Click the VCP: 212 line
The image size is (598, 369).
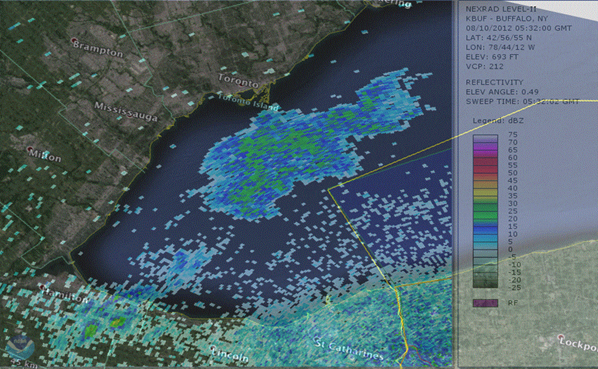click(484, 66)
